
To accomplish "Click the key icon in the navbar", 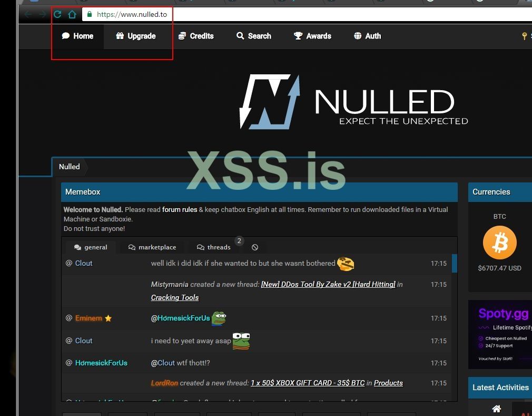I will pos(525,36).
